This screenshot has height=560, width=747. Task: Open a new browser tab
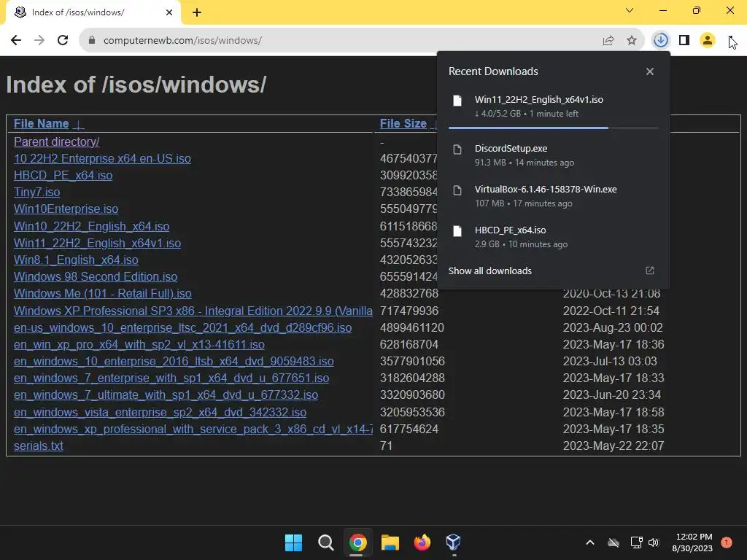pyautogui.click(x=197, y=12)
